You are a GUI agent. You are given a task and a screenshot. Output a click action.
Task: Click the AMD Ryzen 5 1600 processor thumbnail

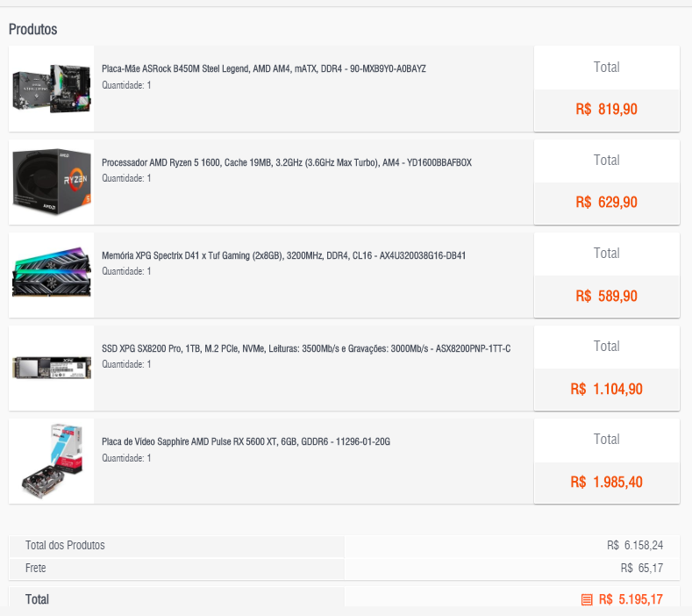click(52, 182)
